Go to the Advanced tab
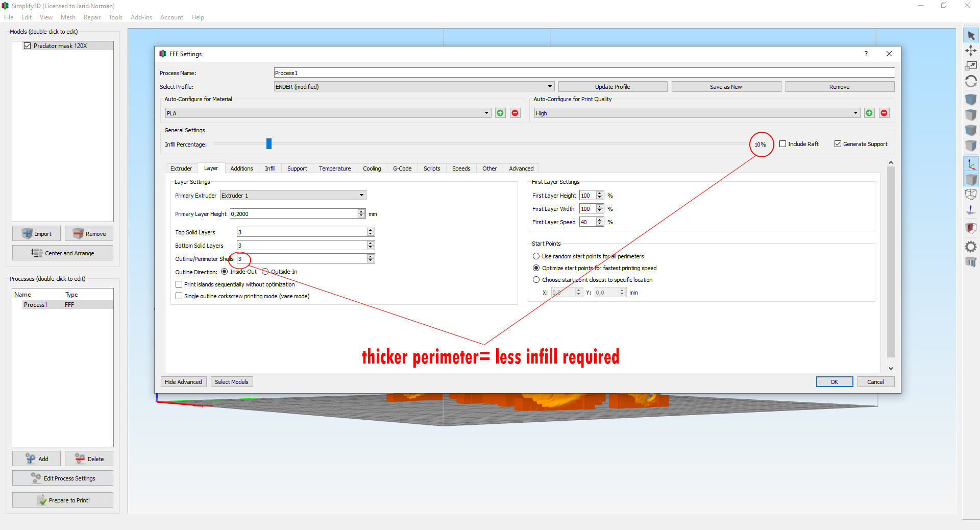 pos(521,168)
